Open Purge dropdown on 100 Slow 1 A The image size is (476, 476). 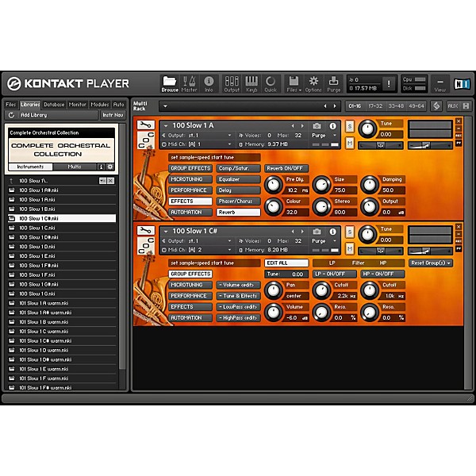coord(324,136)
